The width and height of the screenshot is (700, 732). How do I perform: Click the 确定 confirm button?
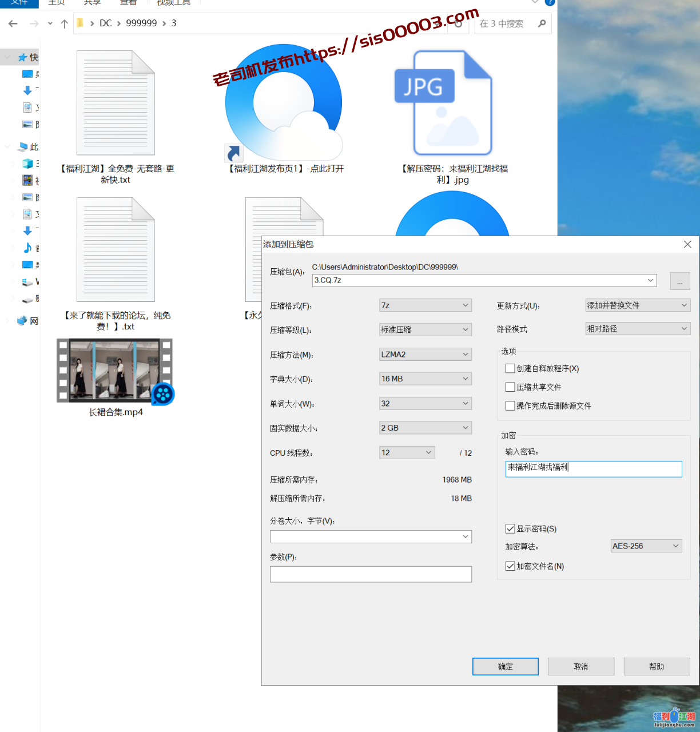[505, 666]
